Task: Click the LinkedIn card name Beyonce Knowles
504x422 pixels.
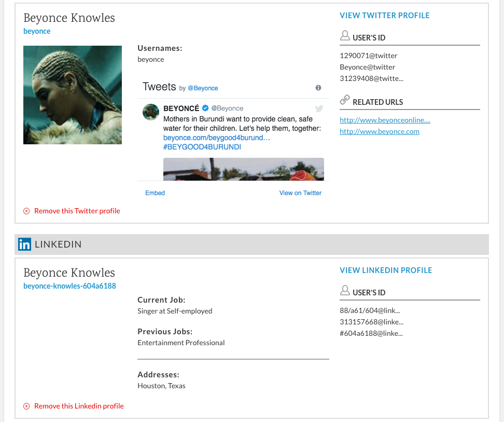Action: (x=69, y=273)
